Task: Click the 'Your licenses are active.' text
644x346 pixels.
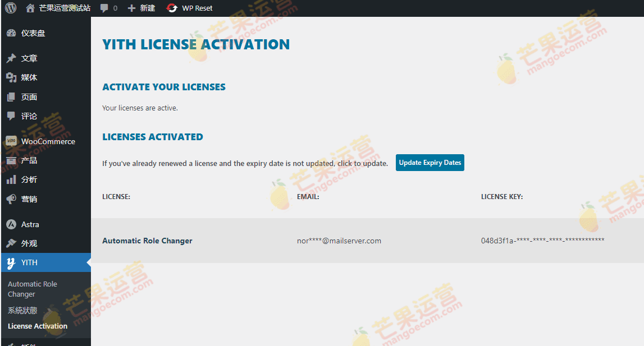Action: 140,108
